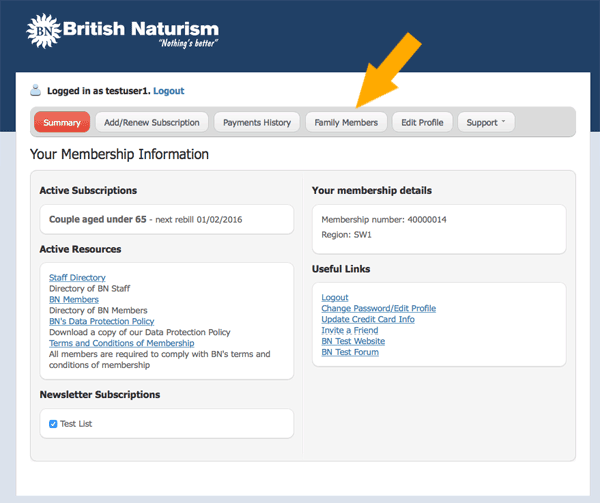Screen dimensions: 600x503
Task: Log out via the top Logout link
Action: click(x=169, y=91)
